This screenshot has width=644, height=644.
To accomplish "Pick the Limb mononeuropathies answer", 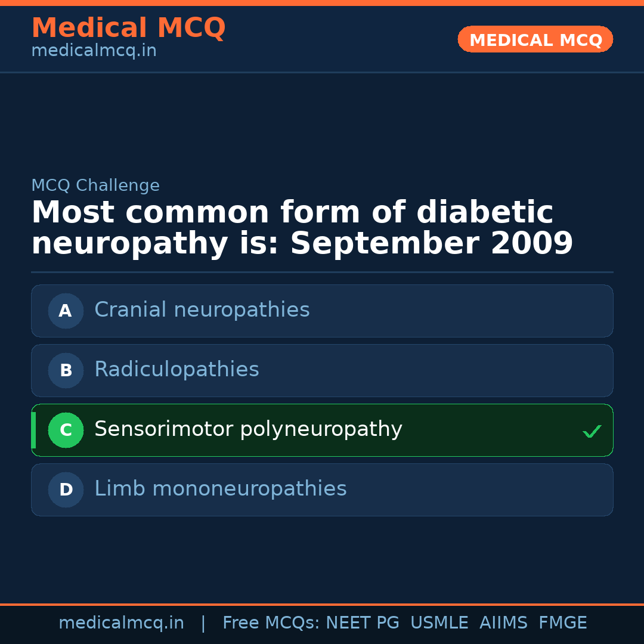I will point(220,489).
